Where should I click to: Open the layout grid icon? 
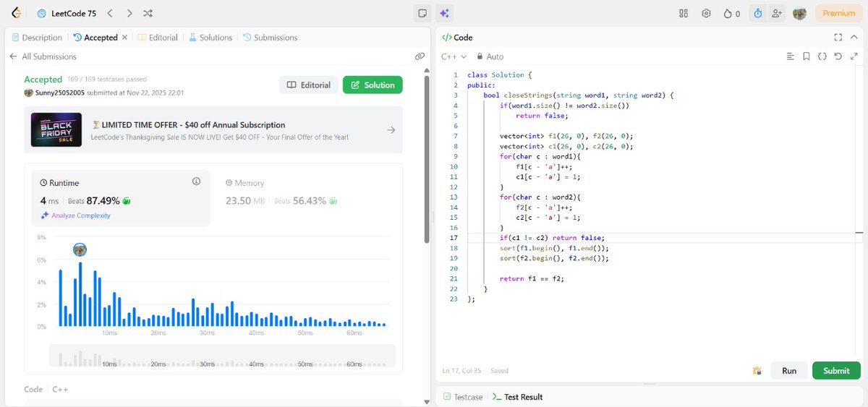pyautogui.click(x=684, y=13)
